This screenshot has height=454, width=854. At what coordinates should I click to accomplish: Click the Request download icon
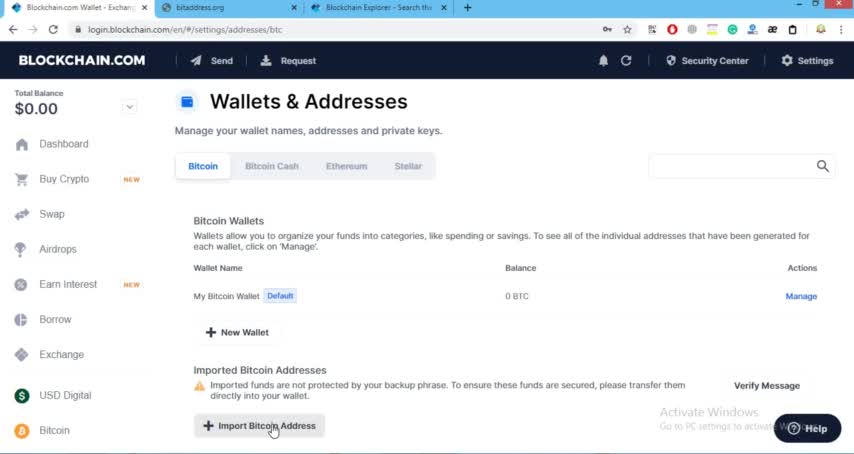click(x=266, y=60)
